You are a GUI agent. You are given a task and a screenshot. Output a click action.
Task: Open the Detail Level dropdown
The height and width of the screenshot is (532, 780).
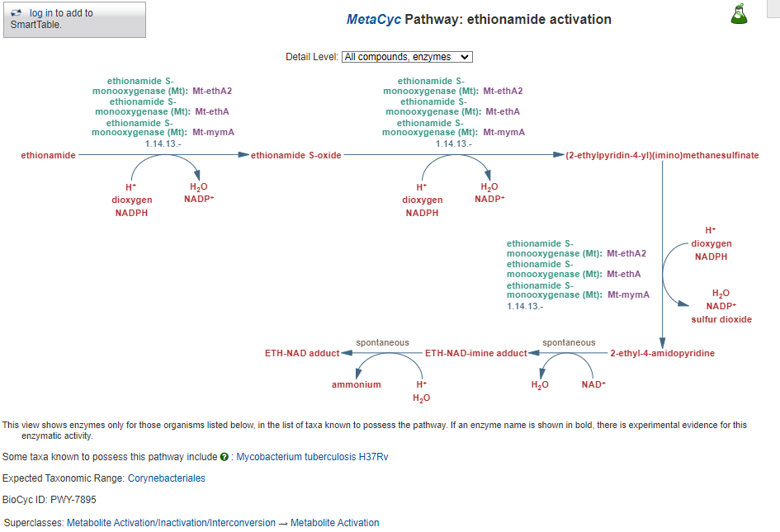407,57
